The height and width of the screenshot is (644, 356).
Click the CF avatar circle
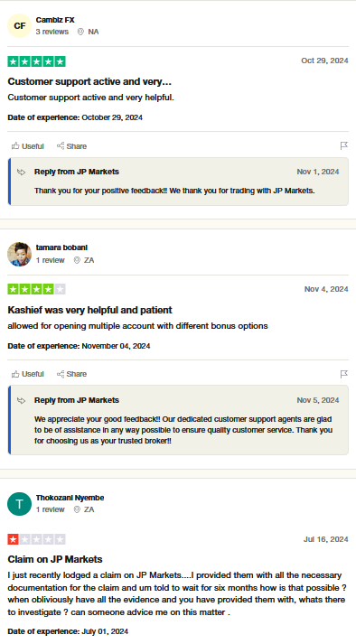tap(19, 26)
